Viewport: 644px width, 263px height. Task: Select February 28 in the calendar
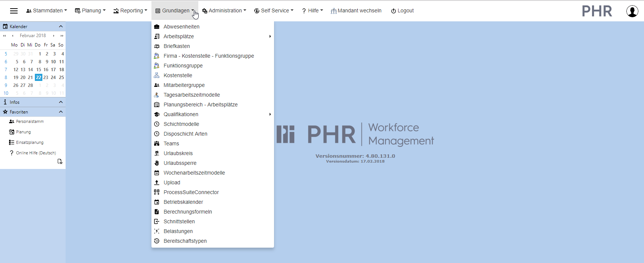click(x=31, y=85)
